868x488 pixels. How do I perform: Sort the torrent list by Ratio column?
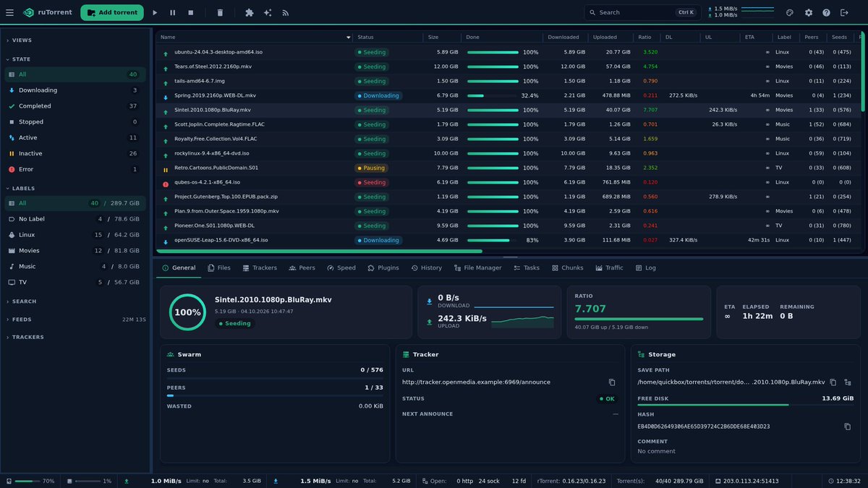point(647,37)
